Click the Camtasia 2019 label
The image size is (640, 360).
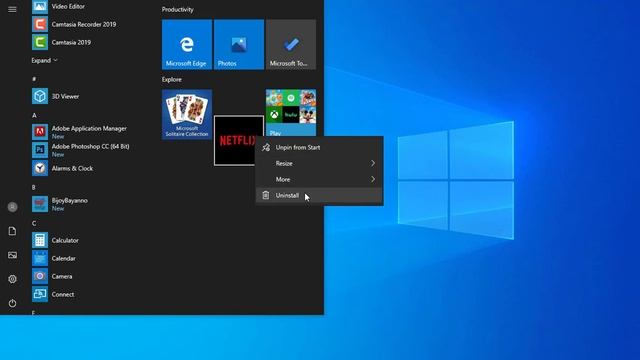(71, 42)
